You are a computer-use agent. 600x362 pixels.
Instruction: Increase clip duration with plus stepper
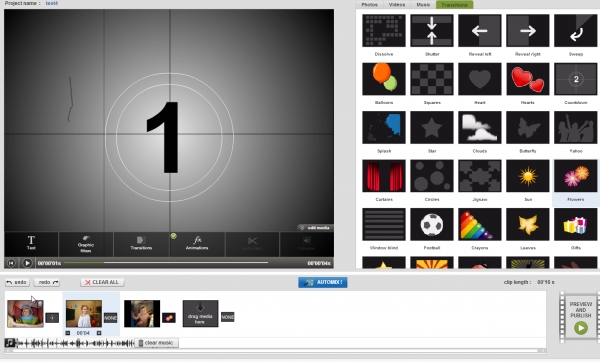point(99,333)
